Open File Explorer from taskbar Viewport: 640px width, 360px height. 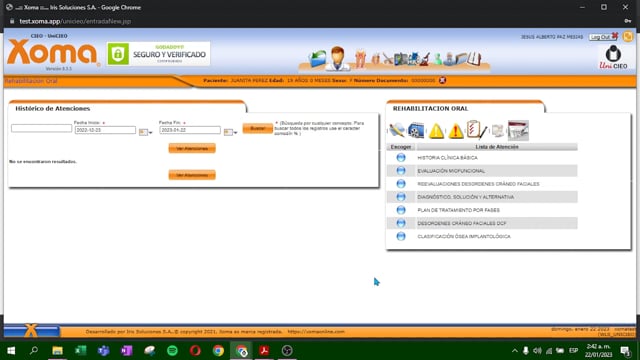57,351
